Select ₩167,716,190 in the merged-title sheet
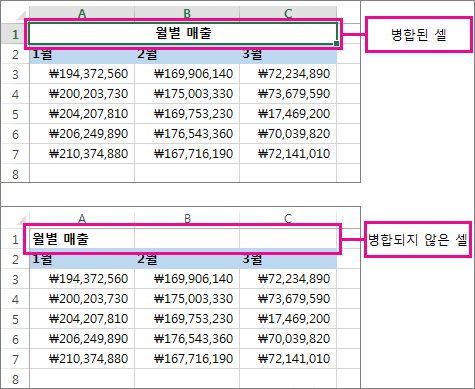Image resolution: width=475 pixels, height=389 pixels. (187, 154)
